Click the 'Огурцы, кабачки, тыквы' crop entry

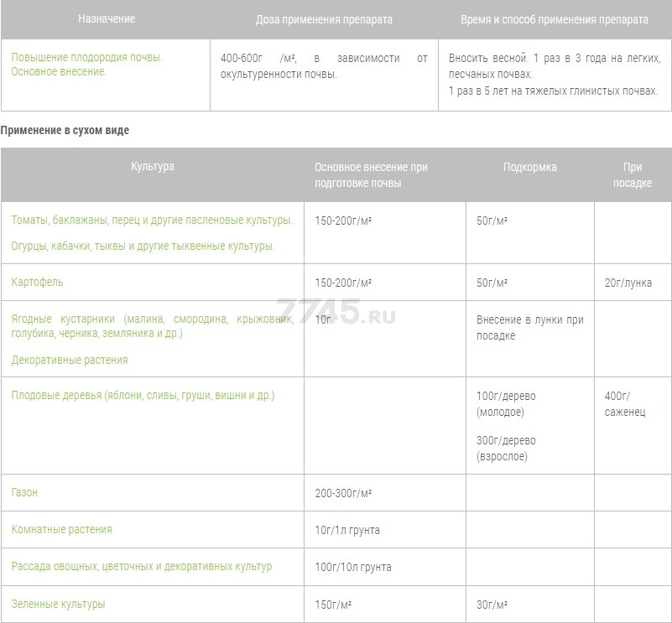click(143, 247)
